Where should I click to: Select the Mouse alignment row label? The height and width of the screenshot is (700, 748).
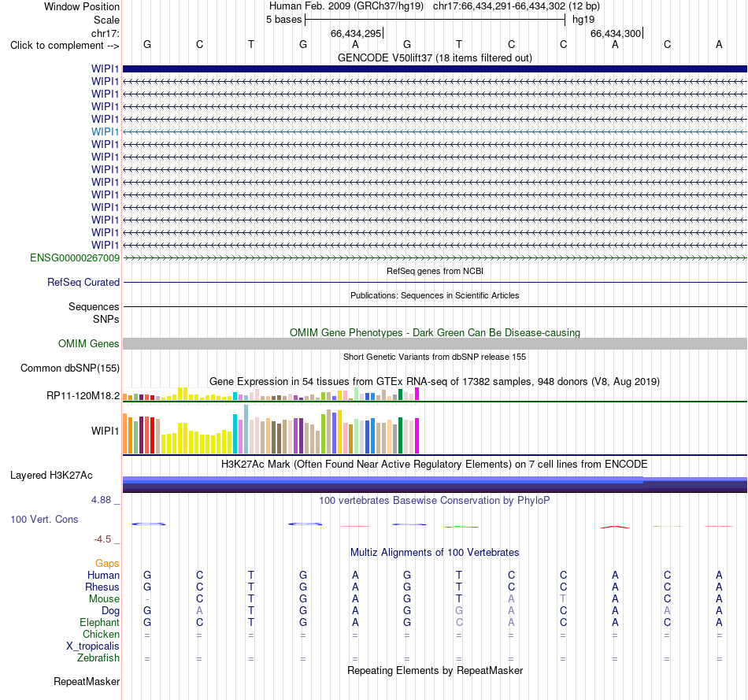104,599
